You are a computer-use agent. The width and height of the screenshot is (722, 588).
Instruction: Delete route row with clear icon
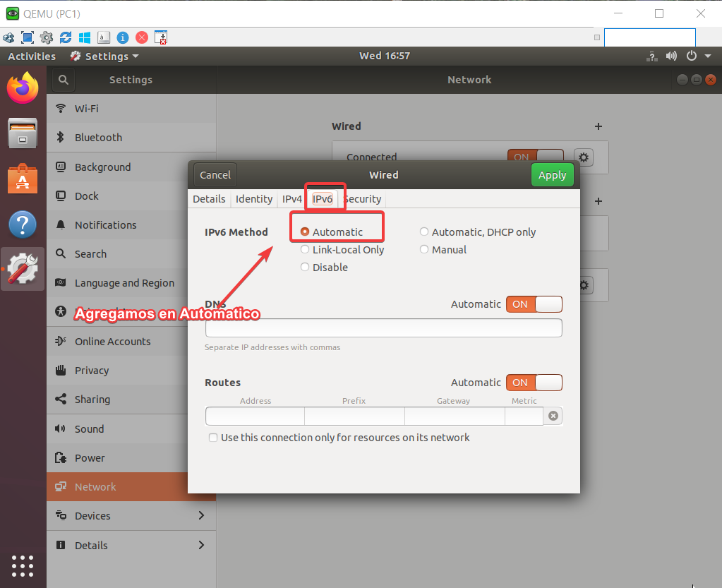point(553,416)
